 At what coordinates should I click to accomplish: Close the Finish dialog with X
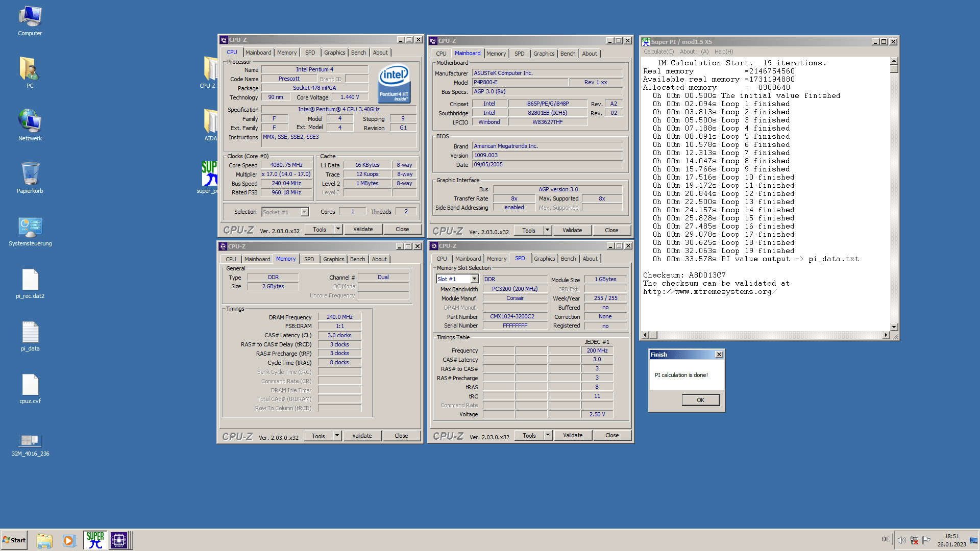719,355
